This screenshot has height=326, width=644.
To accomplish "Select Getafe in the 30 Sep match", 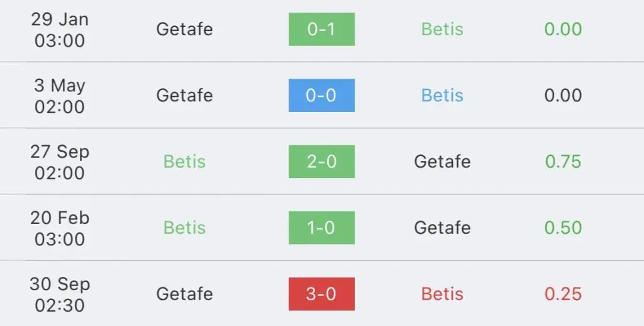I will pyautogui.click(x=184, y=294).
